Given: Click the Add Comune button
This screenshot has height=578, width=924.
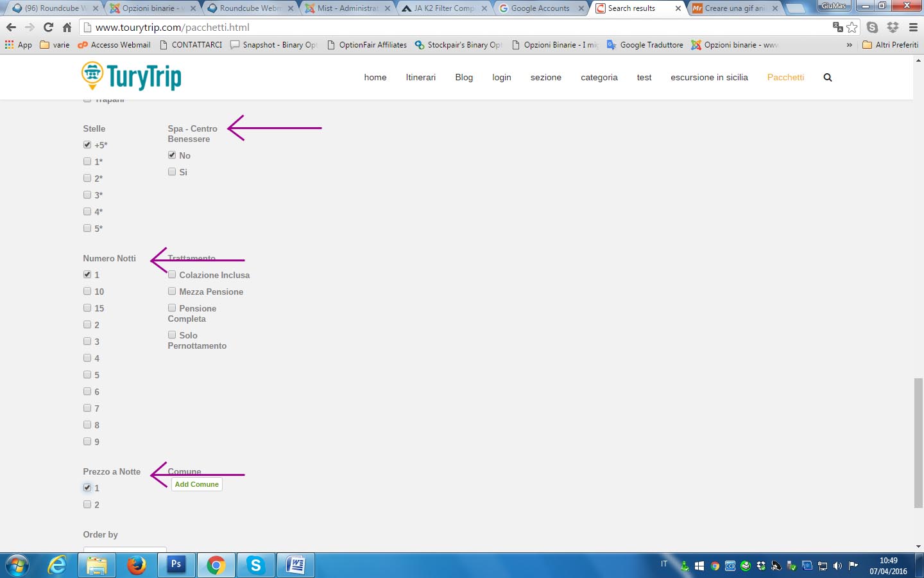Looking at the screenshot, I should [197, 484].
